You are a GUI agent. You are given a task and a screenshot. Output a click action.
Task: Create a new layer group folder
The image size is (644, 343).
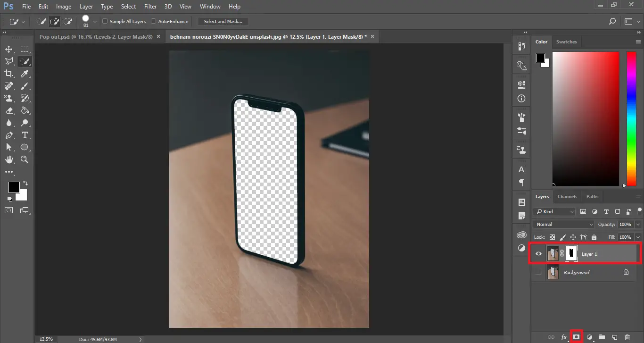pos(601,337)
